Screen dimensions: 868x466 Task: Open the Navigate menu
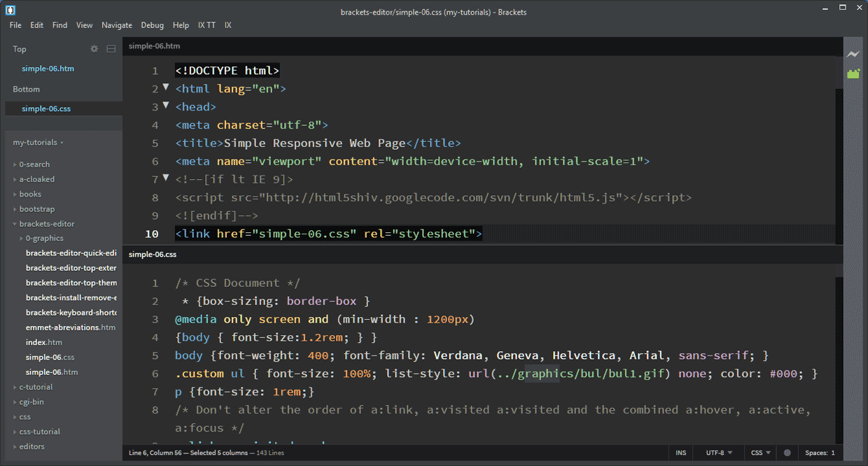point(117,25)
